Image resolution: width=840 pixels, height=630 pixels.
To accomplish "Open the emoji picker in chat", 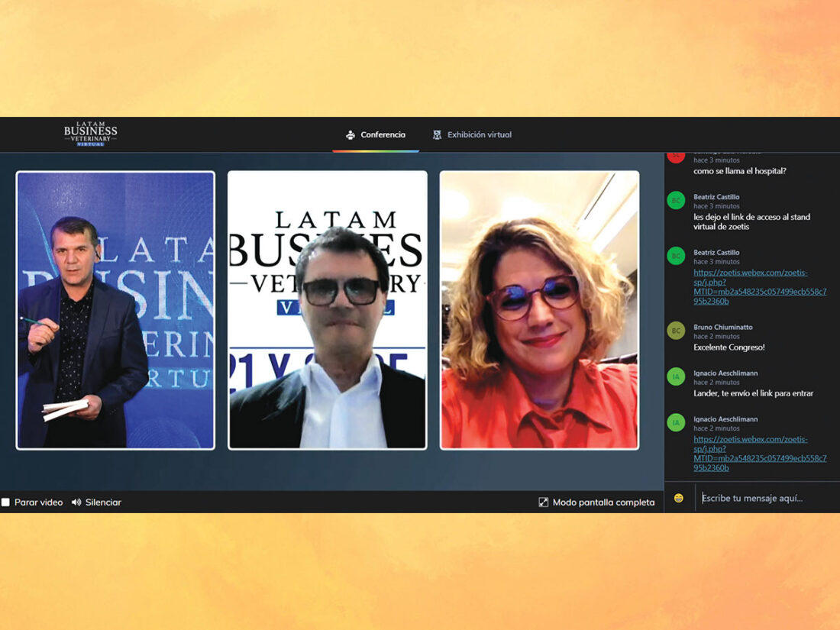I will pyautogui.click(x=678, y=498).
